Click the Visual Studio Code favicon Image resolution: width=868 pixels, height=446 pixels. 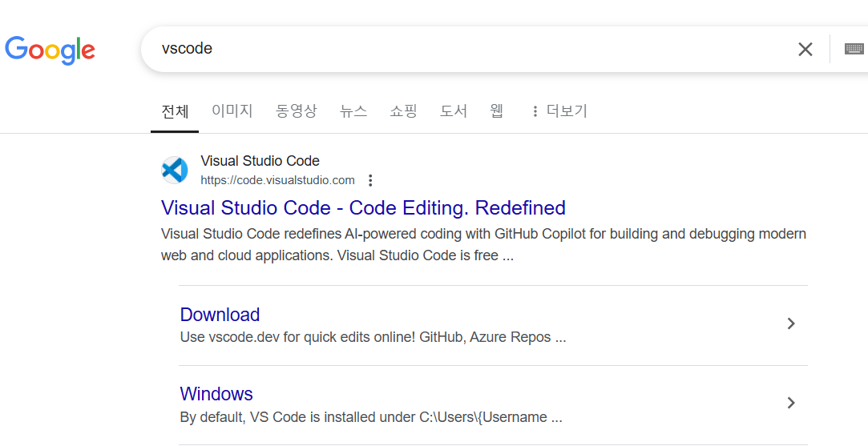tap(175, 170)
